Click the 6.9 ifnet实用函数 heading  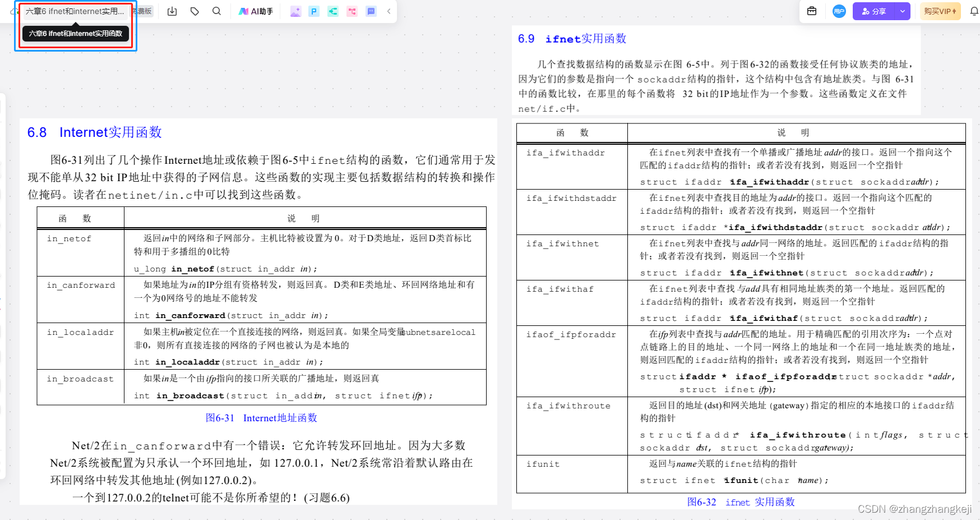click(x=572, y=39)
